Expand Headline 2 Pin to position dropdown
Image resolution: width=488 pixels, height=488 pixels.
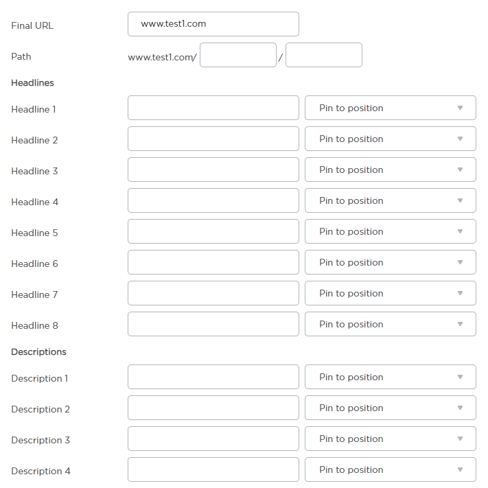tap(390, 139)
